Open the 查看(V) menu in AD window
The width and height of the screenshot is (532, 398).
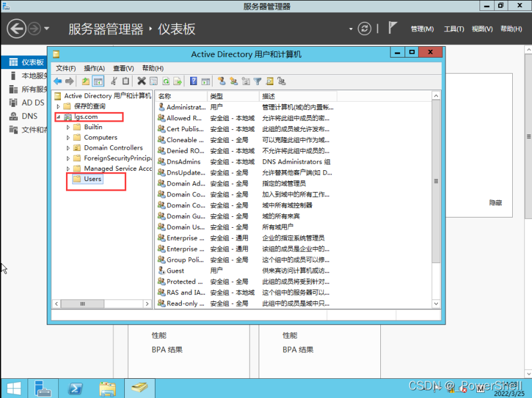tap(124, 68)
